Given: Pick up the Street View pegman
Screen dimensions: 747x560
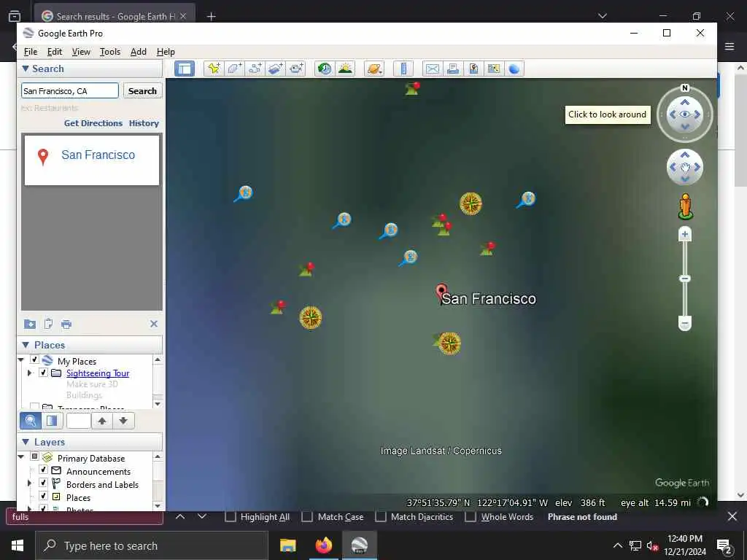Looking at the screenshot, I should pos(685,206).
